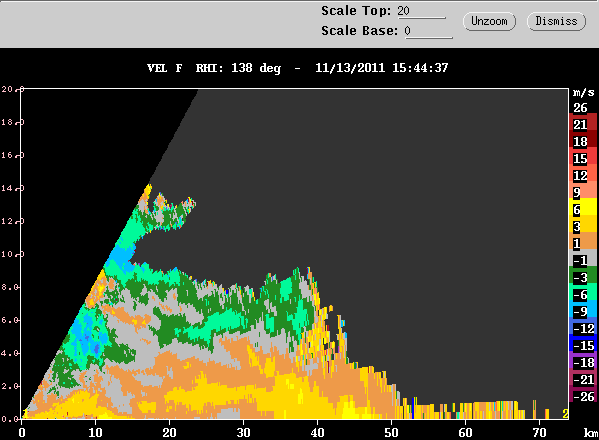Select the -3 m/s dark green legend swatch
Image resolution: width=599 pixels, height=440 pixels.
tap(583, 275)
